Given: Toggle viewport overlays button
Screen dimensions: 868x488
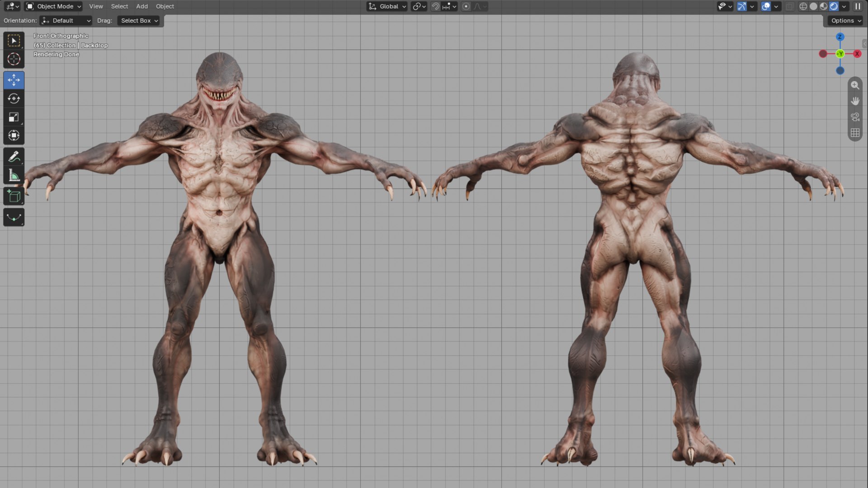Looking at the screenshot, I should coord(766,6).
